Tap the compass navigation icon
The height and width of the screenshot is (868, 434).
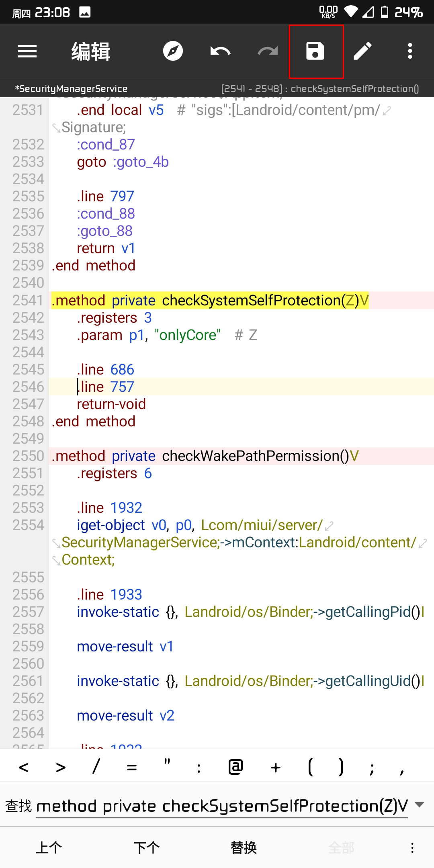(173, 51)
